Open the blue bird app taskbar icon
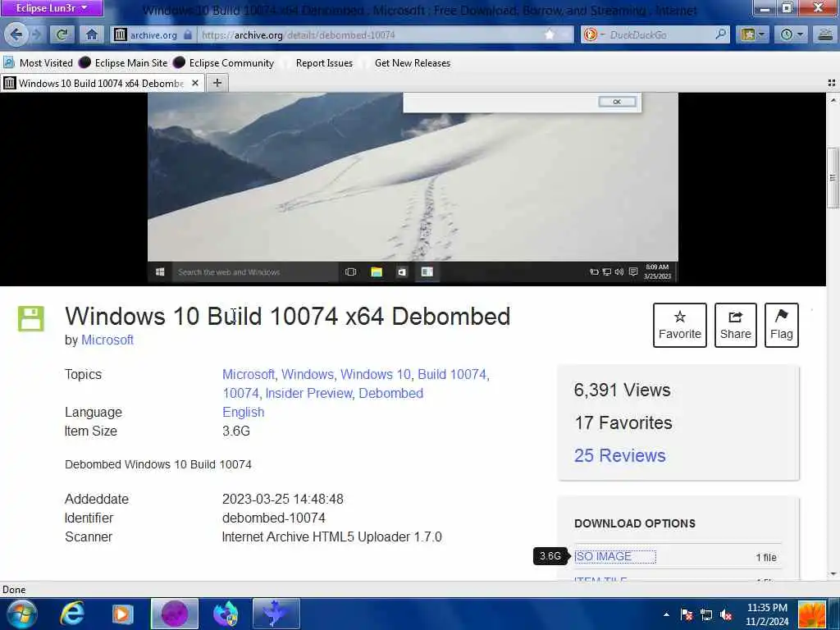 pyautogui.click(x=276, y=614)
